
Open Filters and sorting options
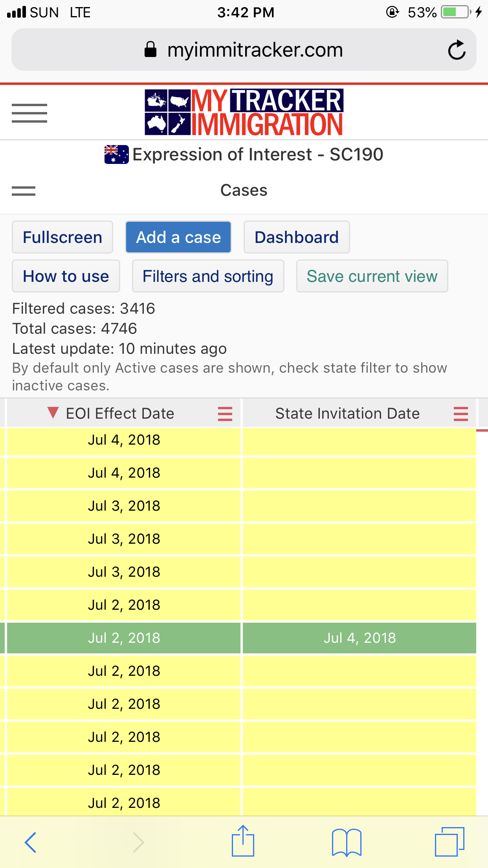click(208, 276)
